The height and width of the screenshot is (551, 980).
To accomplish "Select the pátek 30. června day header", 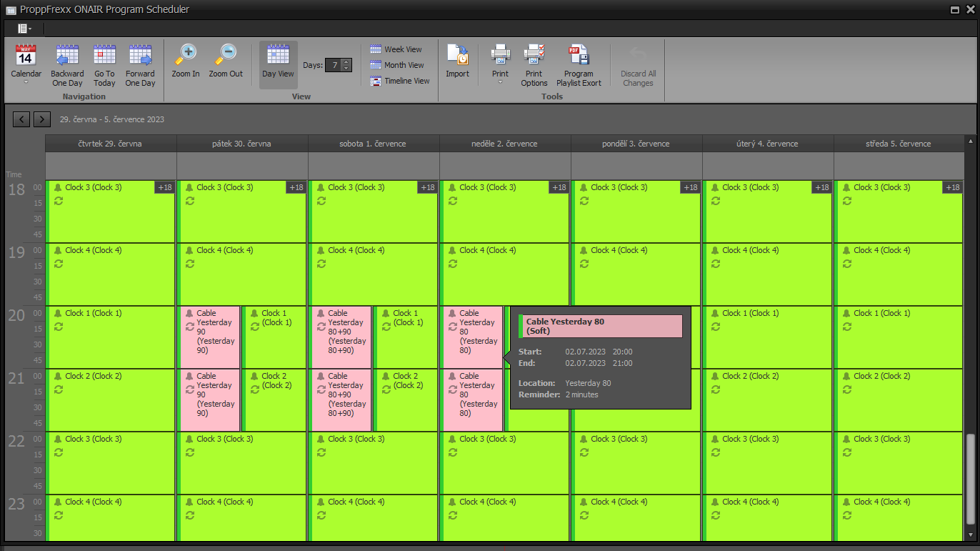I will (x=242, y=144).
